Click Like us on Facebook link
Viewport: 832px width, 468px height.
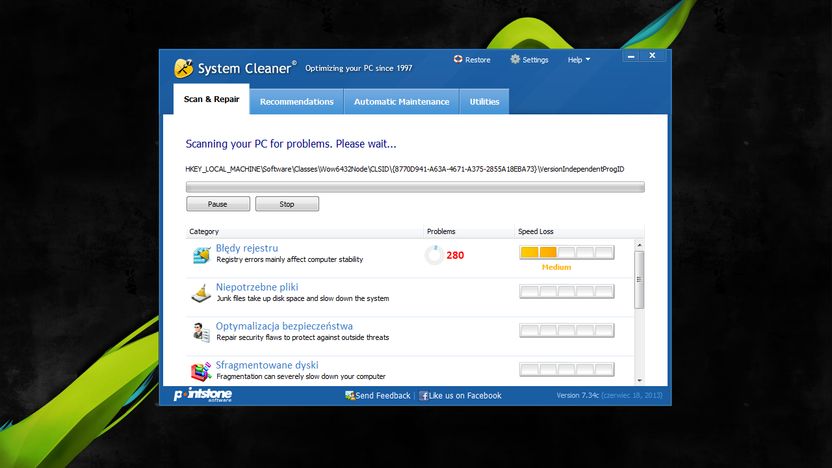465,396
